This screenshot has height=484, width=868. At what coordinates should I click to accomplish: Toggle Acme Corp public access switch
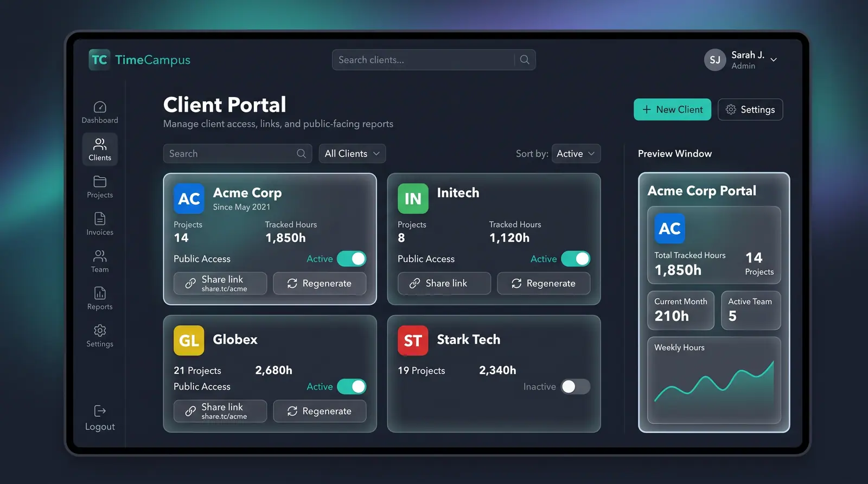[352, 259]
